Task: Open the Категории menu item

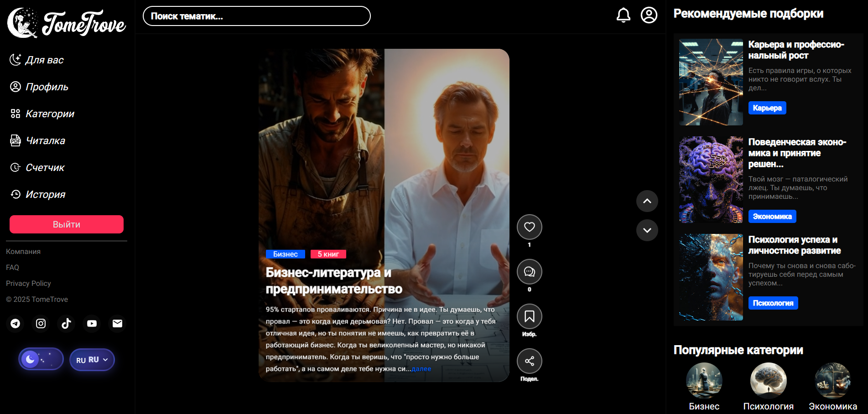Action: coord(50,114)
